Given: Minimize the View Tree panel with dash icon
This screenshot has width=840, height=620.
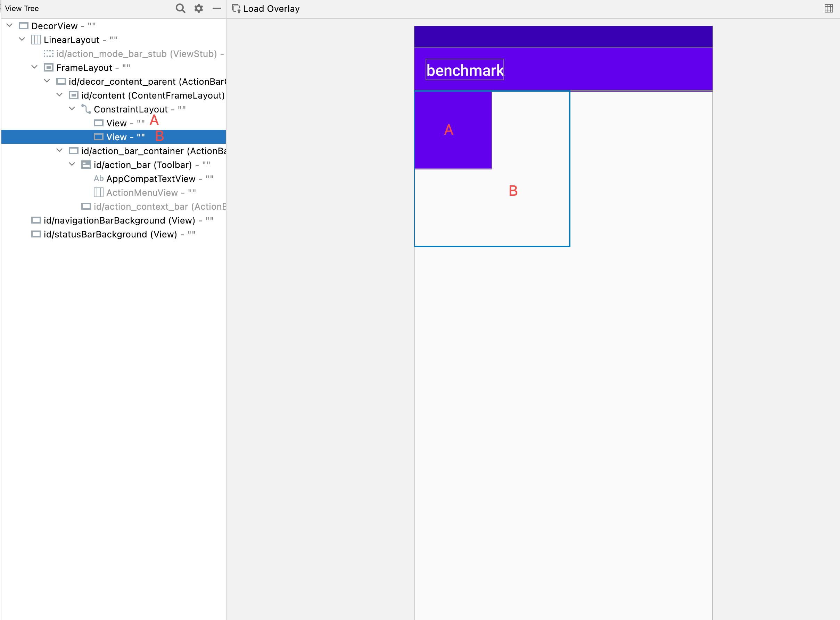Looking at the screenshot, I should pyautogui.click(x=217, y=8).
